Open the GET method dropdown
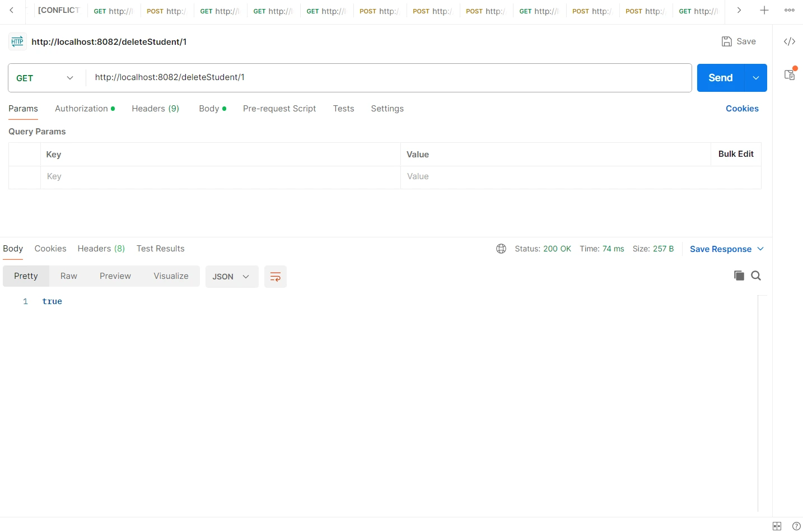 45,78
